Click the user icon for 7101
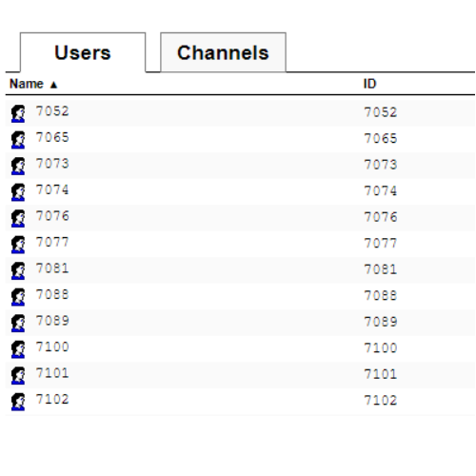This screenshot has width=476, height=476. point(18,375)
